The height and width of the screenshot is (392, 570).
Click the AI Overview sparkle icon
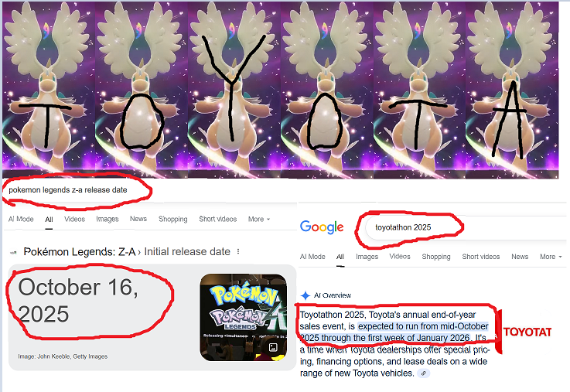(x=305, y=295)
